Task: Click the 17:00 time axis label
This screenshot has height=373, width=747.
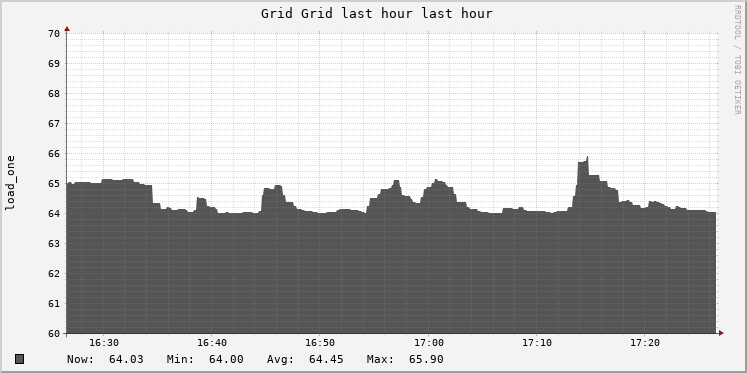Action: pyautogui.click(x=428, y=343)
